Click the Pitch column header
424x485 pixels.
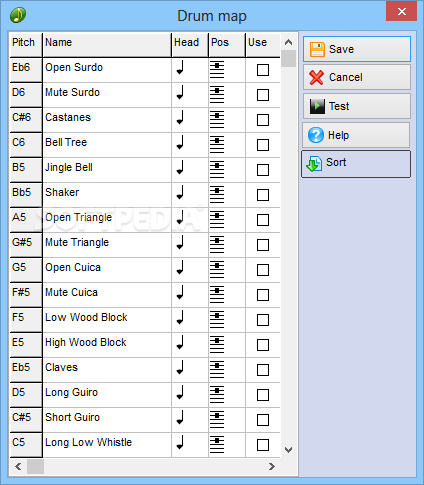pos(26,45)
